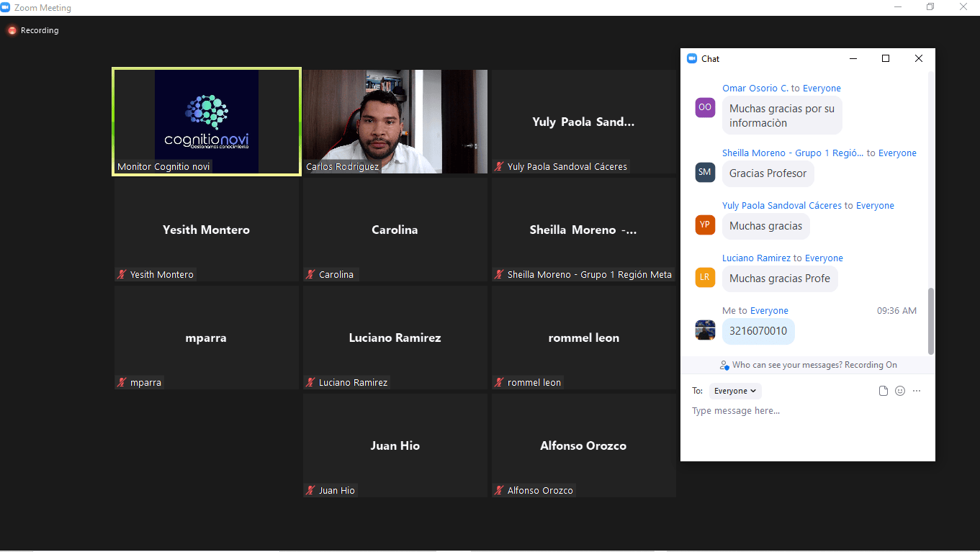Click muted mic icon on Carolina tile

tap(311, 274)
